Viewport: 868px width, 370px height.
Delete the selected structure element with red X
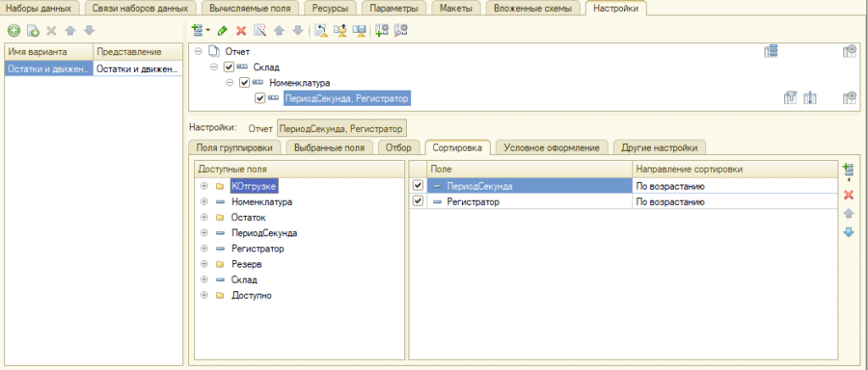242,30
